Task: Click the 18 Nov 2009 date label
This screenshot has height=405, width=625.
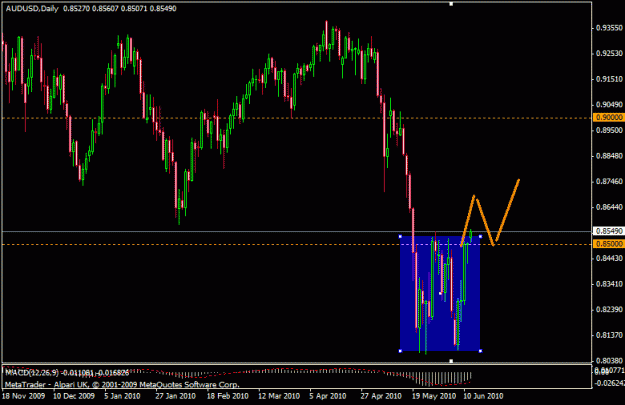Action: click(23, 396)
